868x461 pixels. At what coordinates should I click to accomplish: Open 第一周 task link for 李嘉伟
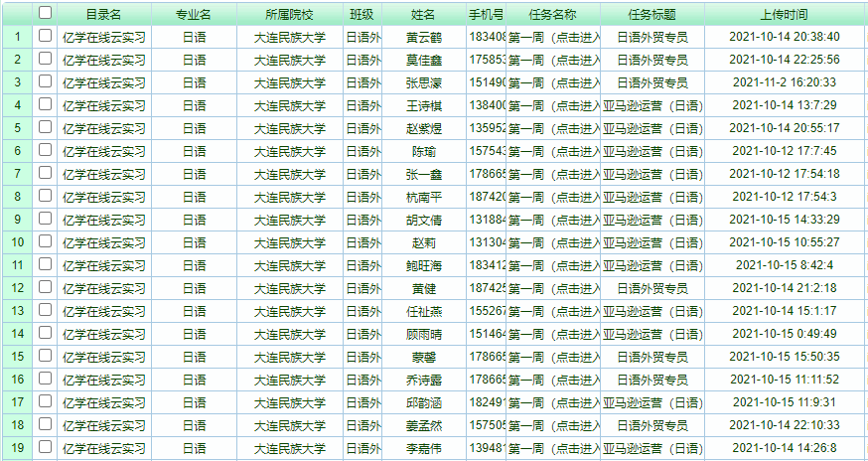[553, 448]
